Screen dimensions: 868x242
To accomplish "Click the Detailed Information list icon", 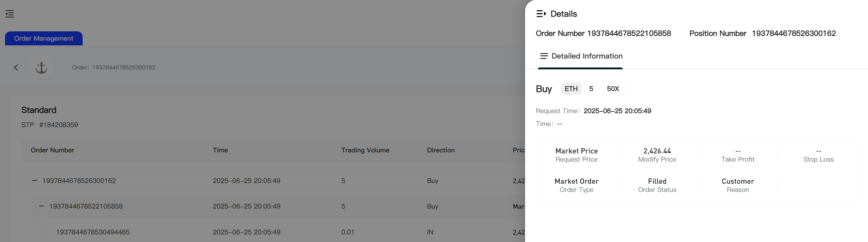I will pos(544,56).
